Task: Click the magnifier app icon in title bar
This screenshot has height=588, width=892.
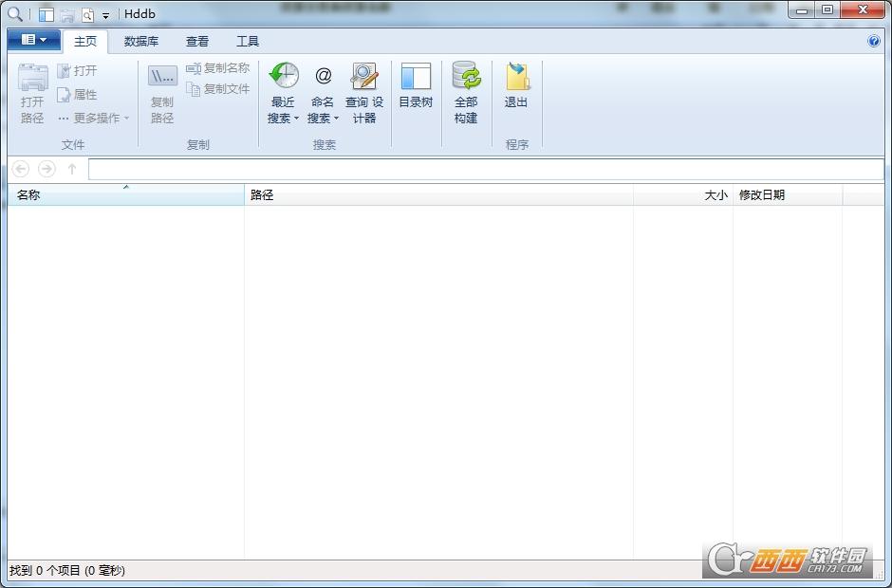Action: pos(15,13)
